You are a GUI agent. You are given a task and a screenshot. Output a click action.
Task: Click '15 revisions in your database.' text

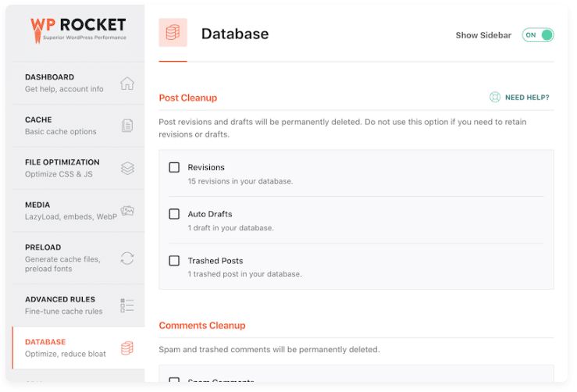point(240,181)
